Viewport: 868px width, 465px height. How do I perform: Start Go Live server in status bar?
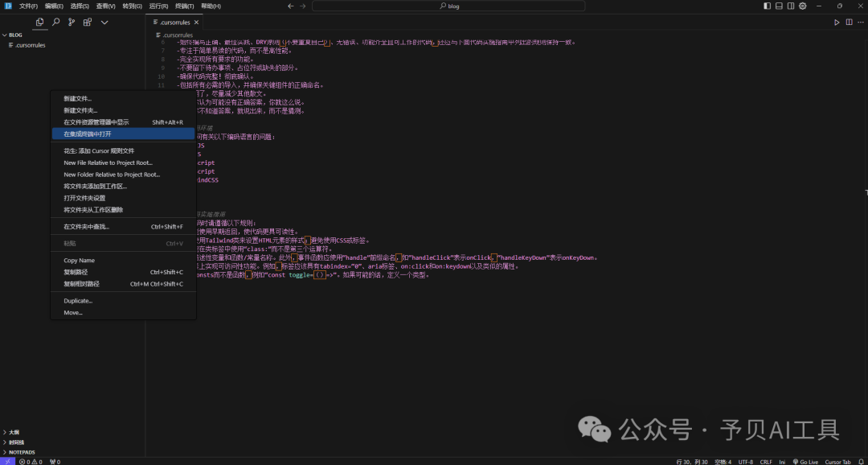(x=805, y=461)
